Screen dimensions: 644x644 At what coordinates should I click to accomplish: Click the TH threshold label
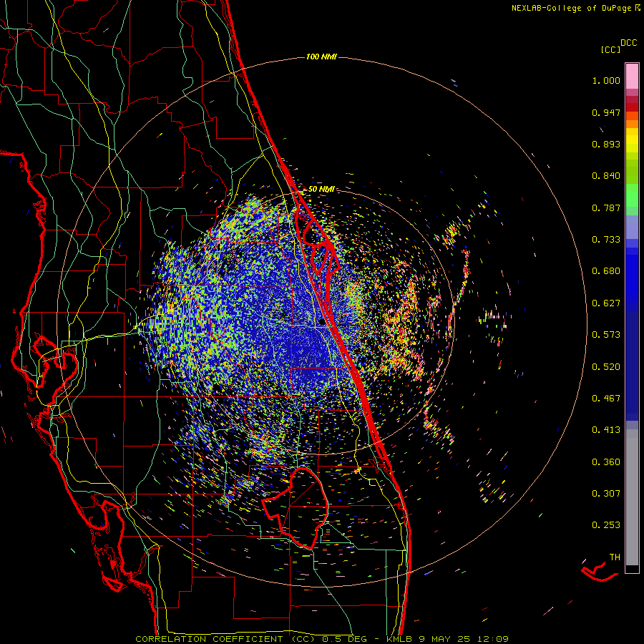pyautogui.click(x=615, y=557)
